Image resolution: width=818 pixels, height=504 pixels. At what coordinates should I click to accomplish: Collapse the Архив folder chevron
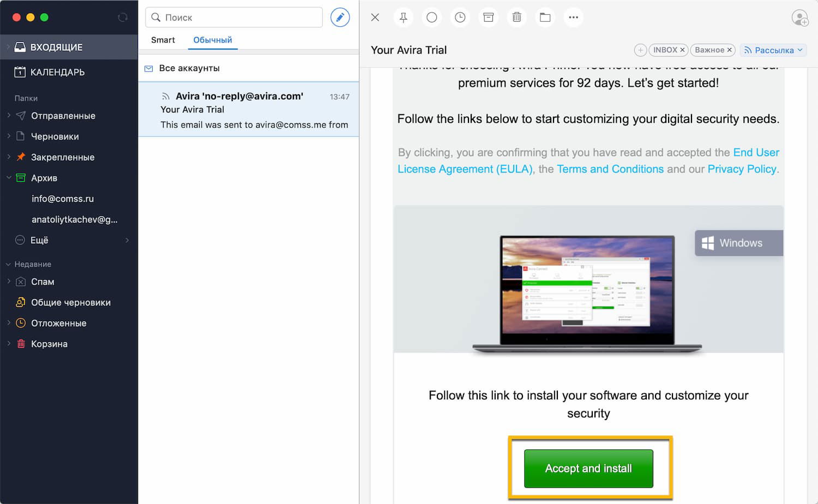(9, 177)
